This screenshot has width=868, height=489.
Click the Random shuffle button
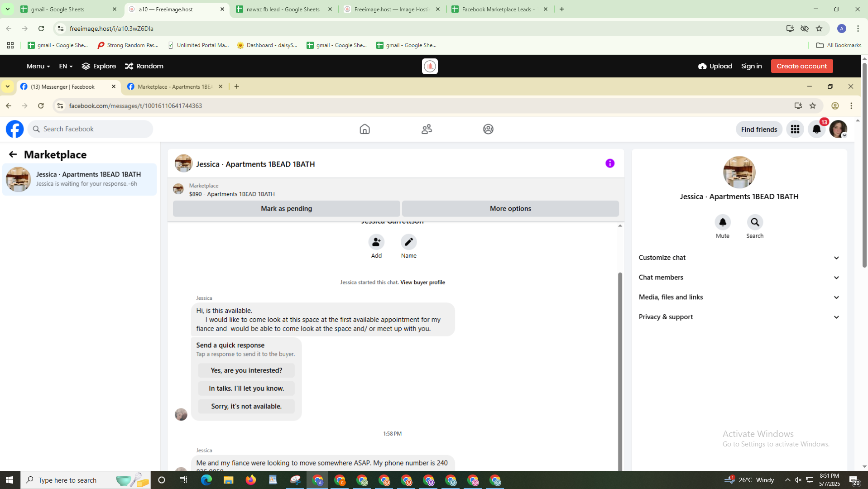click(x=144, y=66)
